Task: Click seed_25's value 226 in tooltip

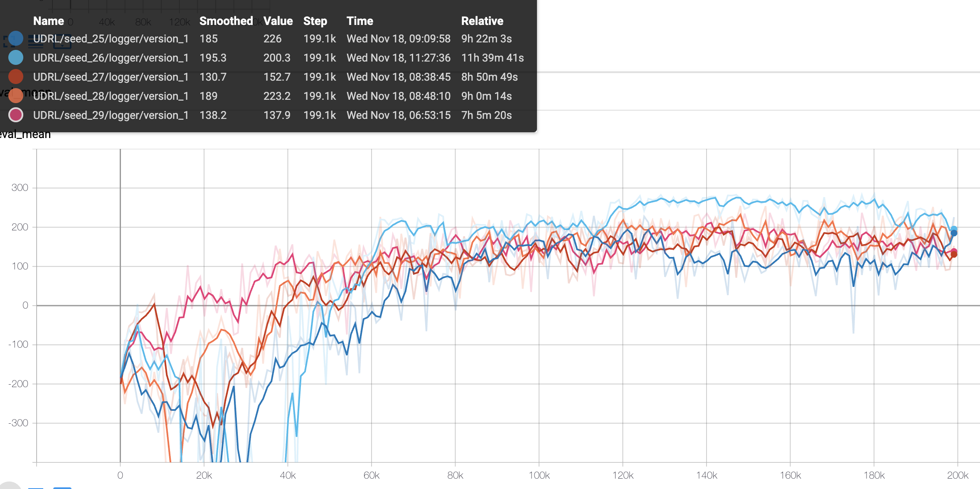Action: pos(272,39)
